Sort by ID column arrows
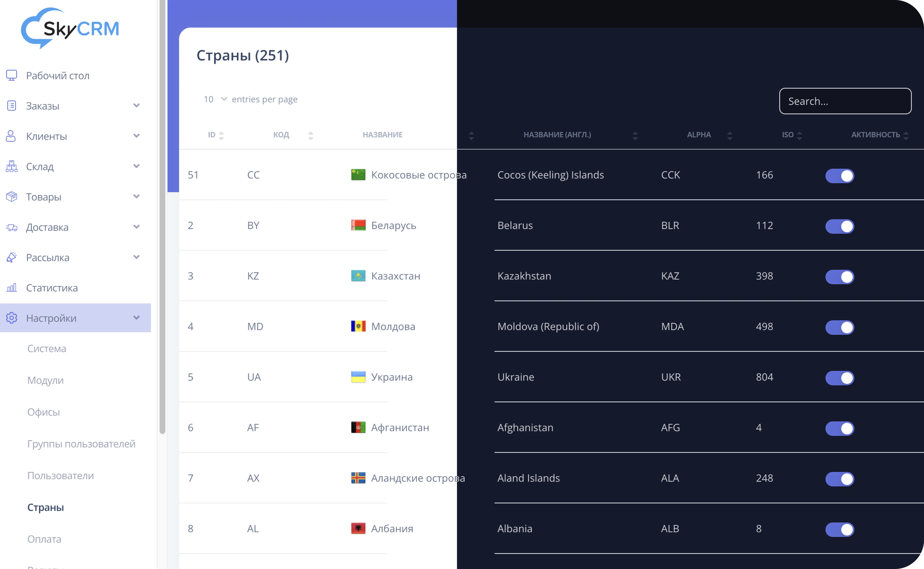Screen dimensions: 924x569 tap(221, 135)
